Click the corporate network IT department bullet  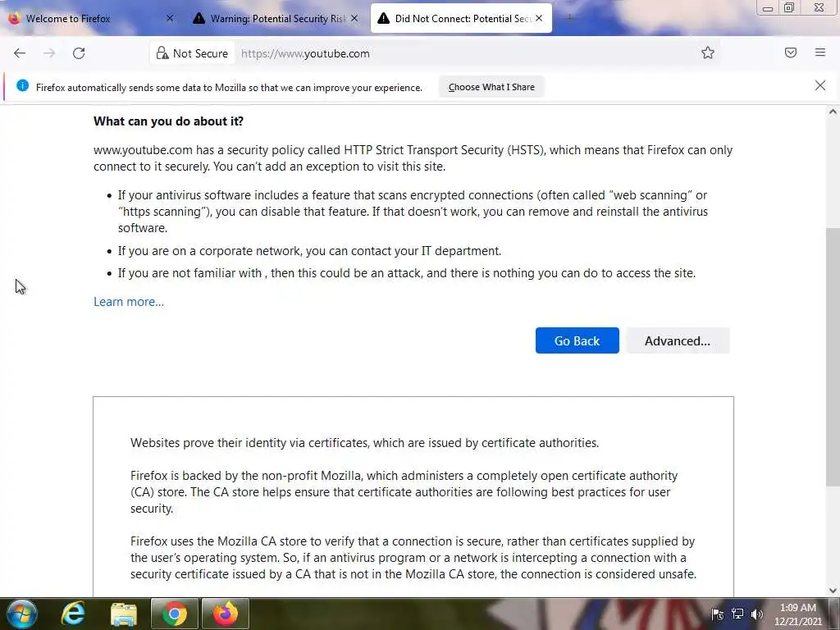(309, 251)
